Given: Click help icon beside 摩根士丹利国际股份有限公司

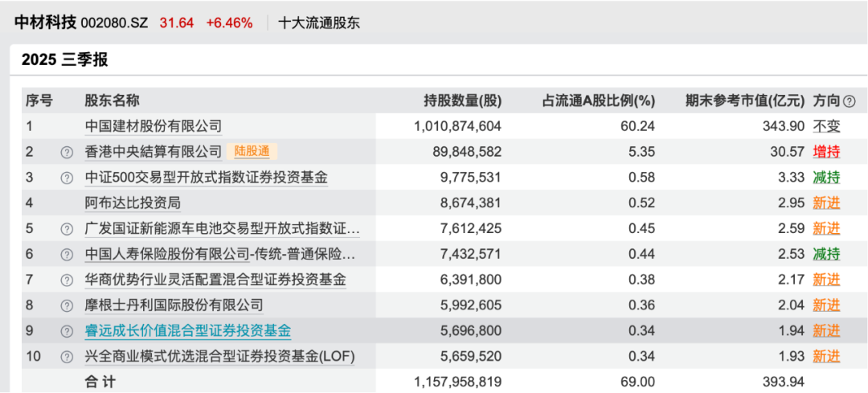Looking at the screenshot, I should point(67,306).
